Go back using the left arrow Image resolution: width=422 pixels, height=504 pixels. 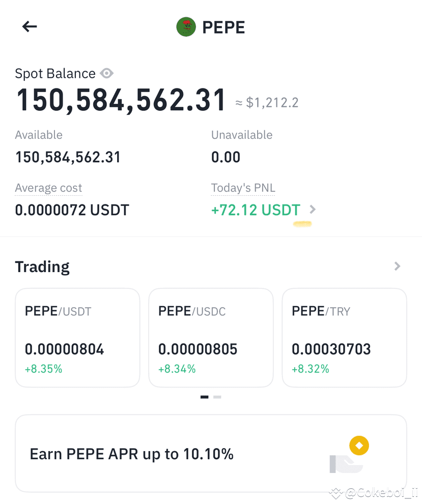(30, 26)
